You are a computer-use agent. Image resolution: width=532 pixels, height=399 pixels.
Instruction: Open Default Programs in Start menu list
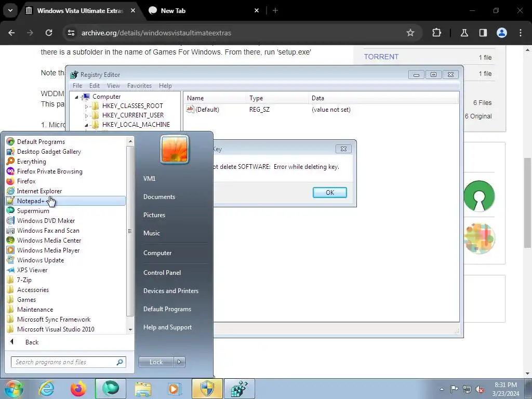tap(41, 142)
